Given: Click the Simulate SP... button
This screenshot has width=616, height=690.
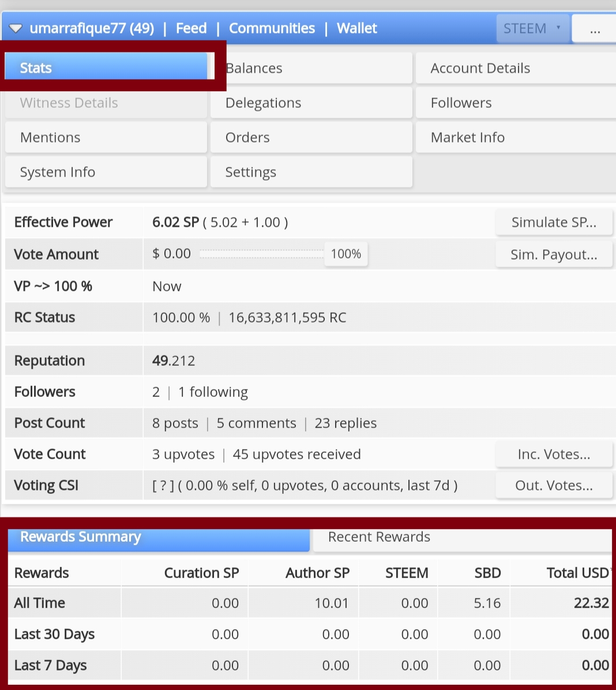Looking at the screenshot, I should coord(554,222).
